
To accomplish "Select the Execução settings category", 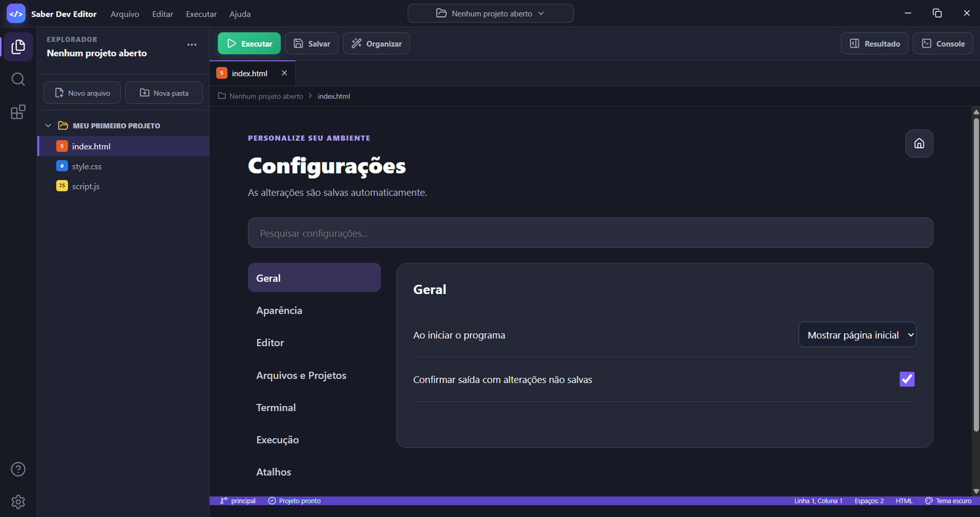I will click(314, 440).
